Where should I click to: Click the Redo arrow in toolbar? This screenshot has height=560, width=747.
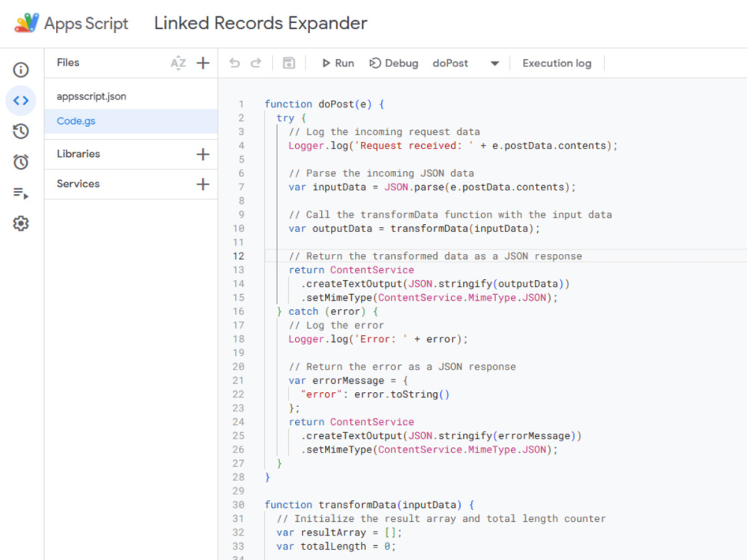[256, 63]
